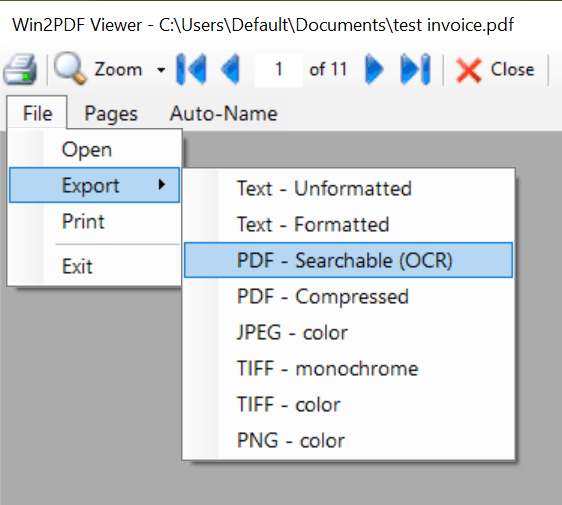The image size is (562, 505).
Task: Select PDF - Compressed export
Action: (x=348, y=296)
